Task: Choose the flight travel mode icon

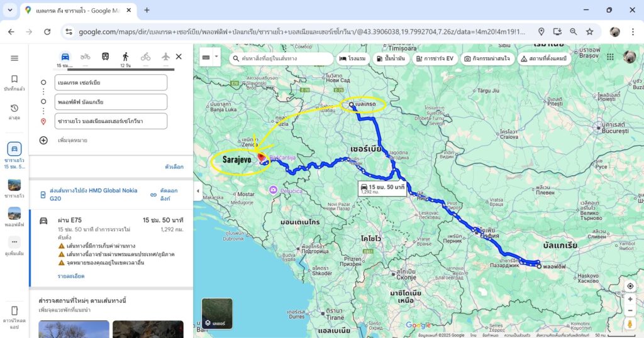Action: click(165, 57)
